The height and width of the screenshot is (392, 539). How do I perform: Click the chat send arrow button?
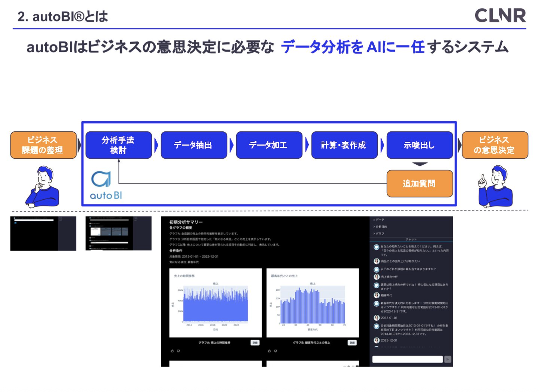[x=448, y=359]
